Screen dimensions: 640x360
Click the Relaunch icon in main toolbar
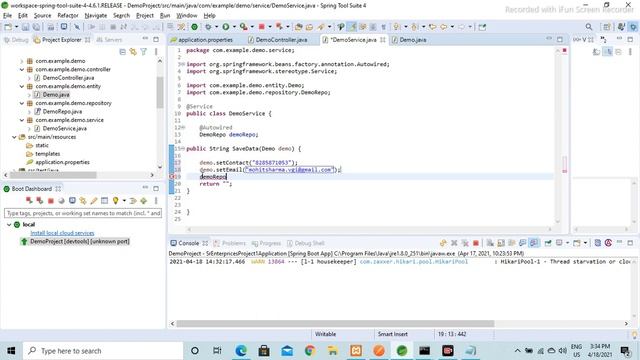(x=279, y=27)
